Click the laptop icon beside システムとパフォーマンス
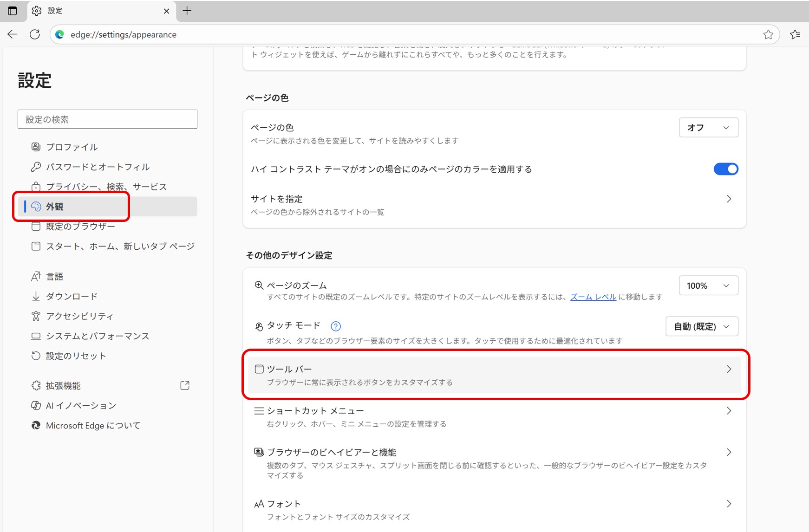 [36, 336]
